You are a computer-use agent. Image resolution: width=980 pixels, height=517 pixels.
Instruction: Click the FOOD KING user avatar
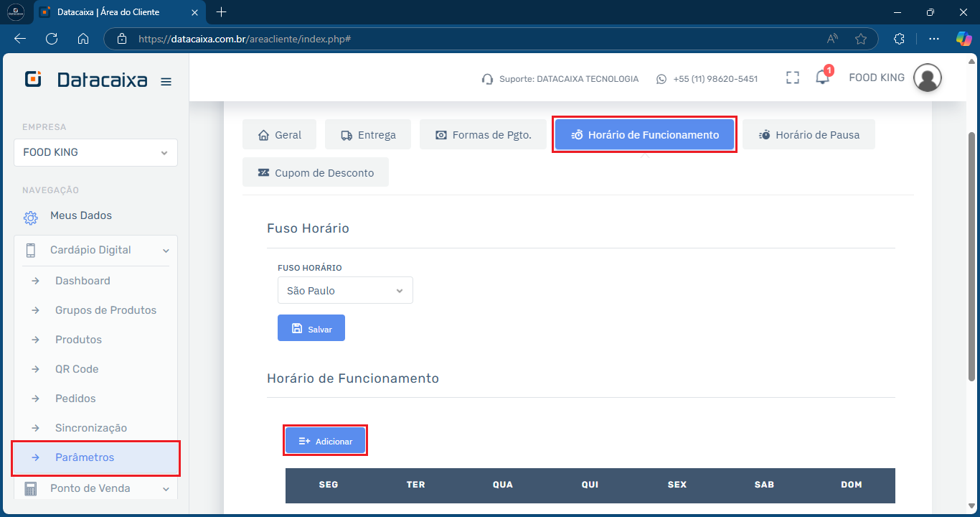[x=927, y=78]
